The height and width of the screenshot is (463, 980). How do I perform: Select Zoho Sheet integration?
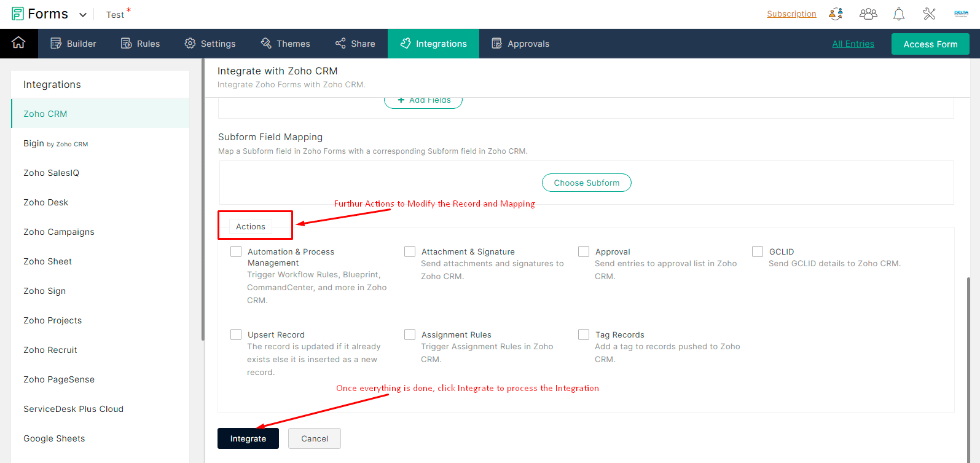point(100,261)
